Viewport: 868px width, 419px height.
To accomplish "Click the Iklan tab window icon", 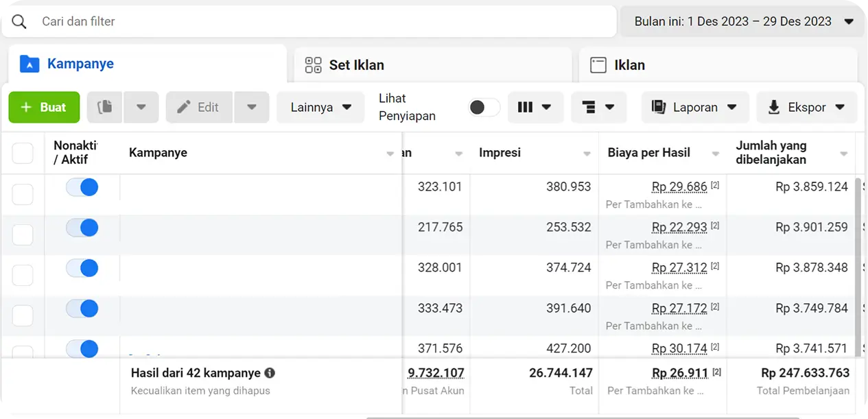I will 598,65.
